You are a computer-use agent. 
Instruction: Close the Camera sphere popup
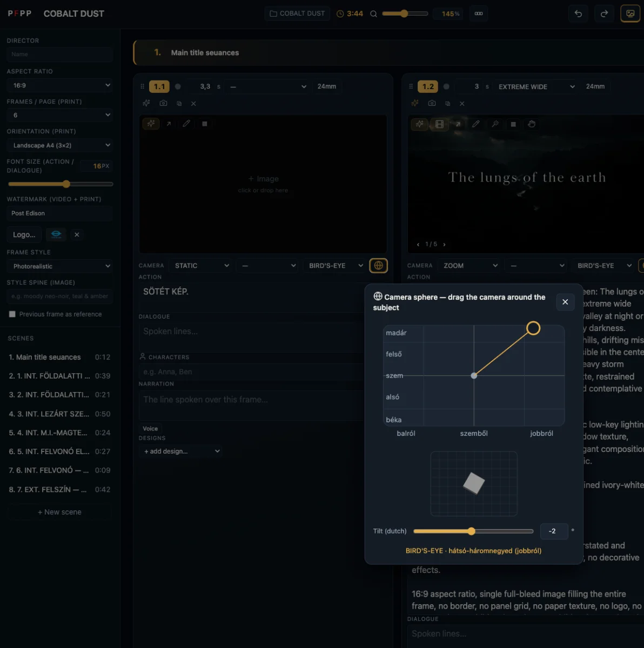coord(565,302)
